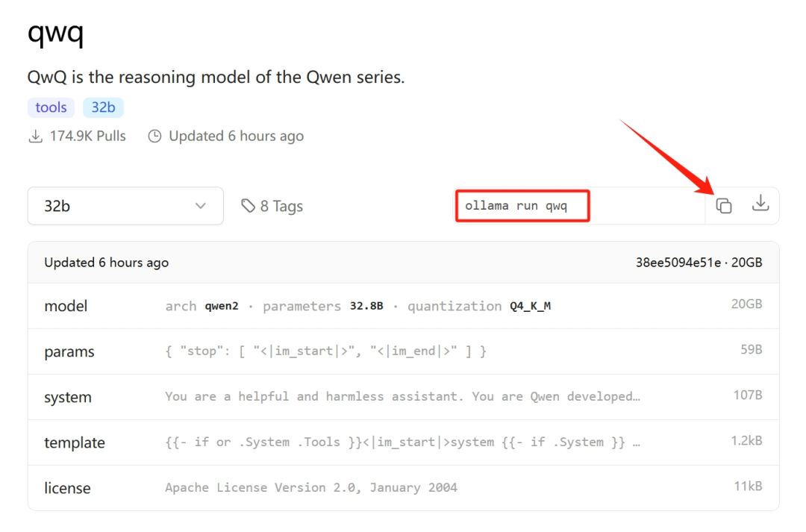Screen dimensions: 806x532
Task: Open the 32b model size dropdown
Action: pyautogui.click(x=125, y=205)
